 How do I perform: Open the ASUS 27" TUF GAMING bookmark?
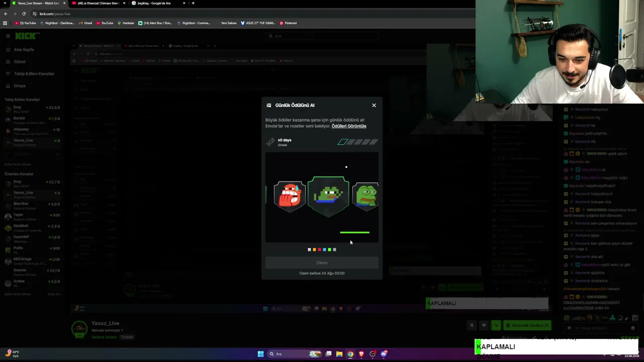[258, 23]
